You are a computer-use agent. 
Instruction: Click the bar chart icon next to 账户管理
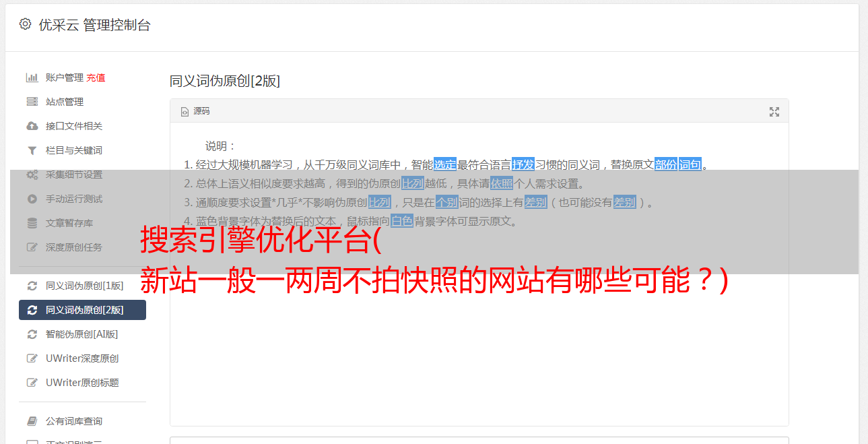32,77
